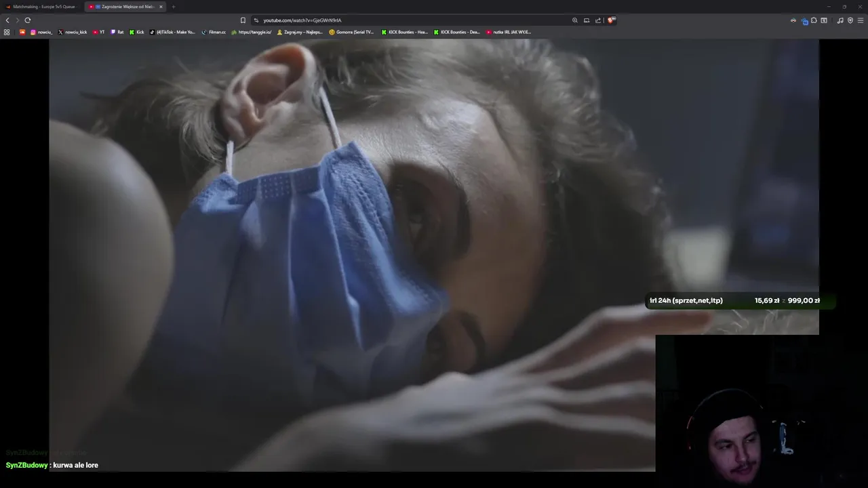868x488 pixels.
Task: Open the first orange bookmark icon
Action: click(22, 32)
